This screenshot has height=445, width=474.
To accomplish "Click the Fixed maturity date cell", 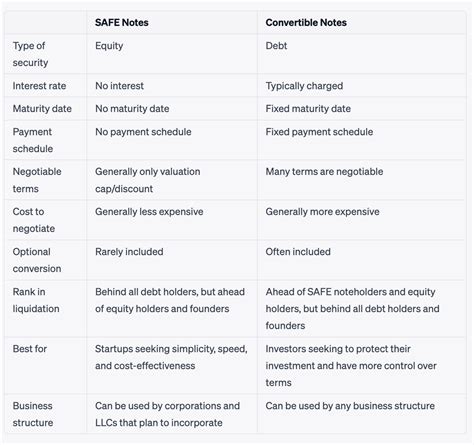I will 308,108.
